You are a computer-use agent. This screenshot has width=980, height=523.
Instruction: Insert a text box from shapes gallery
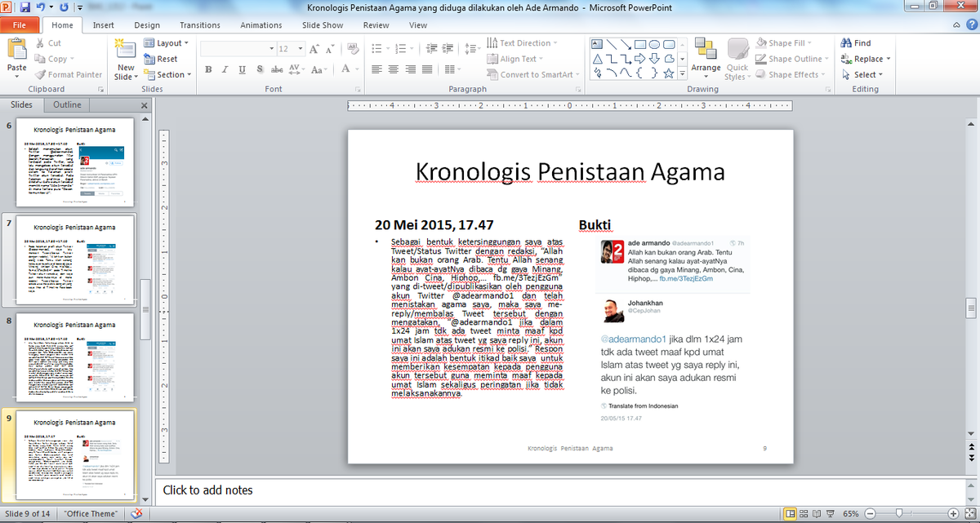[597, 43]
